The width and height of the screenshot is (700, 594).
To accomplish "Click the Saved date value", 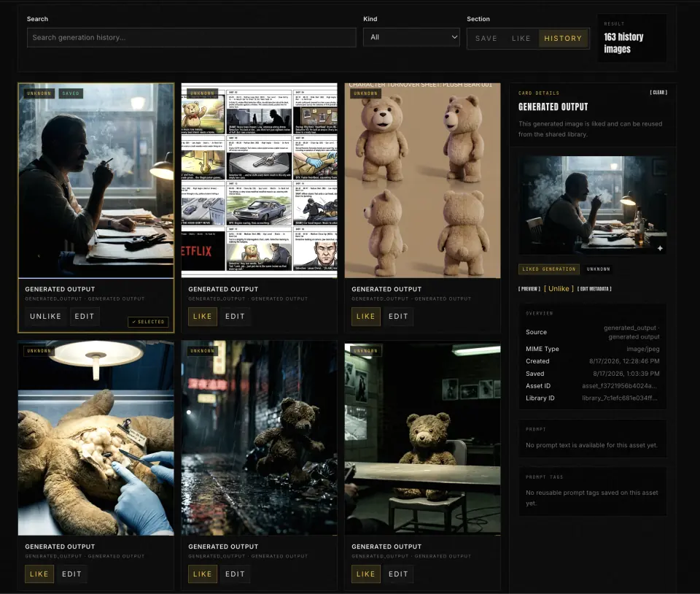I will tap(626, 374).
